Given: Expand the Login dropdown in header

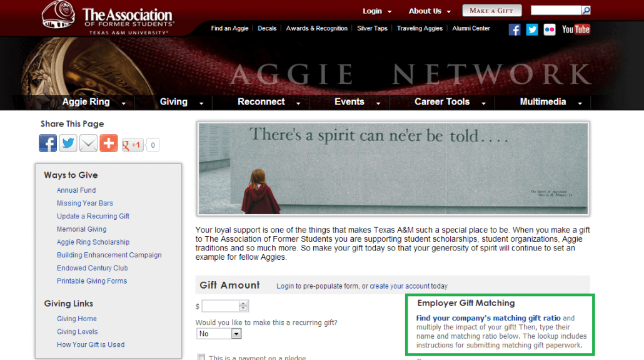Looking at the screenshot, I should pyautogui.click(x=377, y=11).
